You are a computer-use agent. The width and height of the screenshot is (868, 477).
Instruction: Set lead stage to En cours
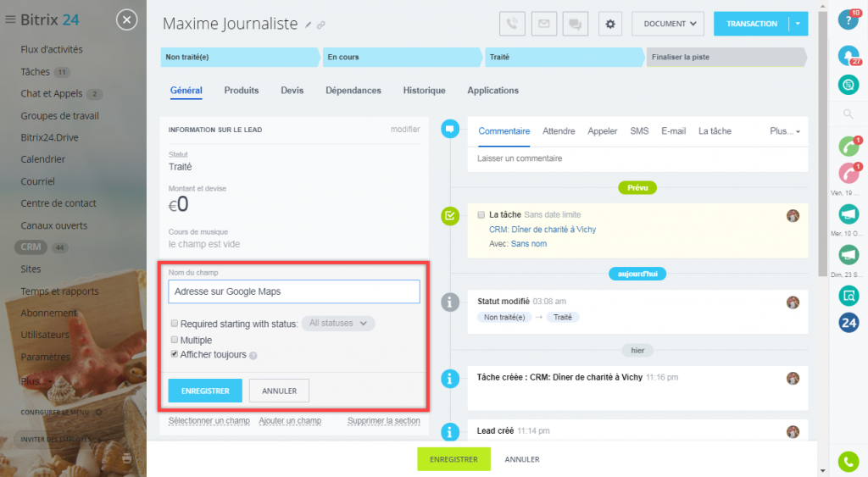click(402, 57)
